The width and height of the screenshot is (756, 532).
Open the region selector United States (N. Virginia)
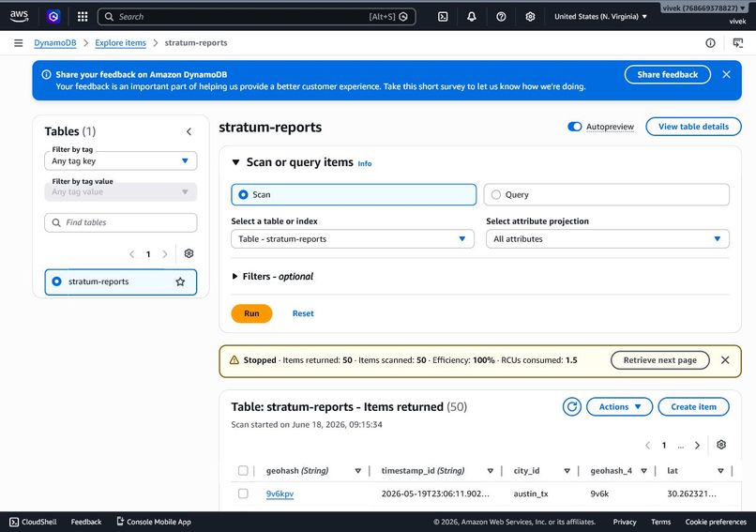[x=600, y=16]
